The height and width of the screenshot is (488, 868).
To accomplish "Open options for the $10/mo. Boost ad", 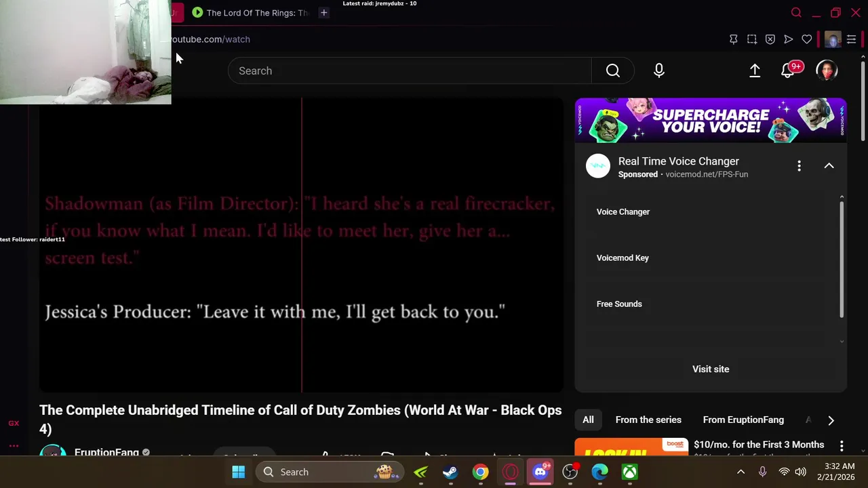I will point(842,446).
